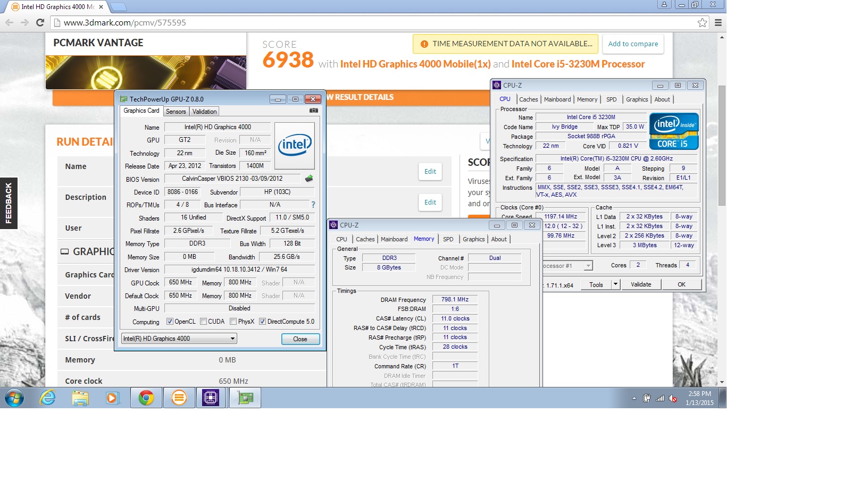Click Intel Core i5 badge in CPU-Z
Image resolution: width=868 pixels, height=489 pixels.
pos(674,131)
